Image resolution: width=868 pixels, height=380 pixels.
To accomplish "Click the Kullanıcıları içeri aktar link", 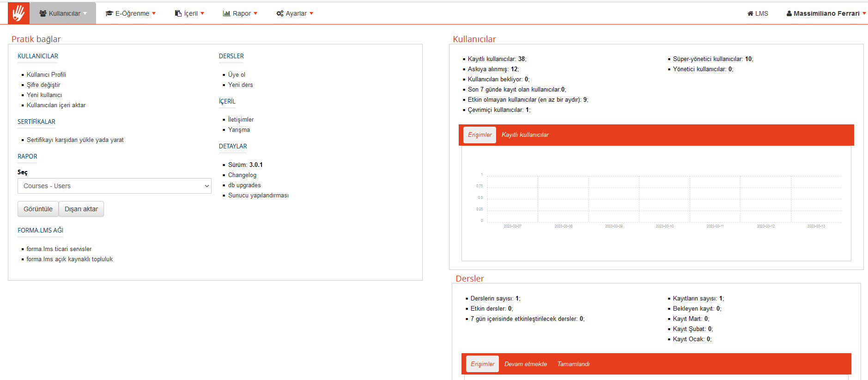I will [x=56, y=105].
